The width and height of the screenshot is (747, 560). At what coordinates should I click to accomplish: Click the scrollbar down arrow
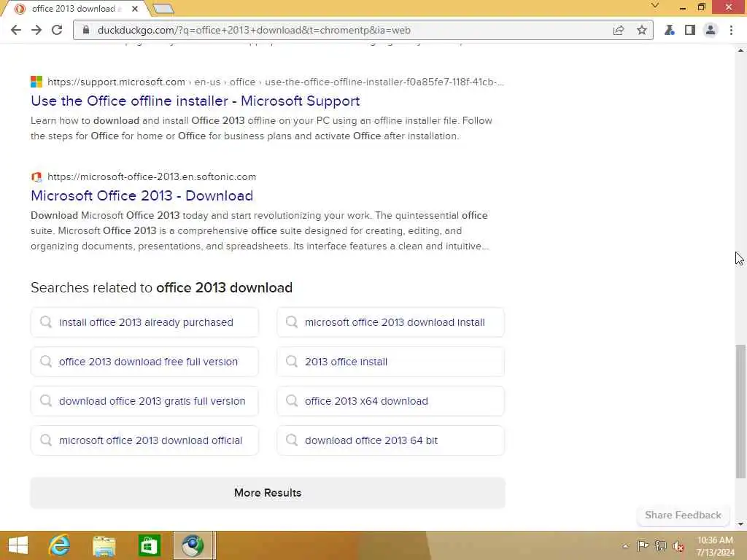740,524
